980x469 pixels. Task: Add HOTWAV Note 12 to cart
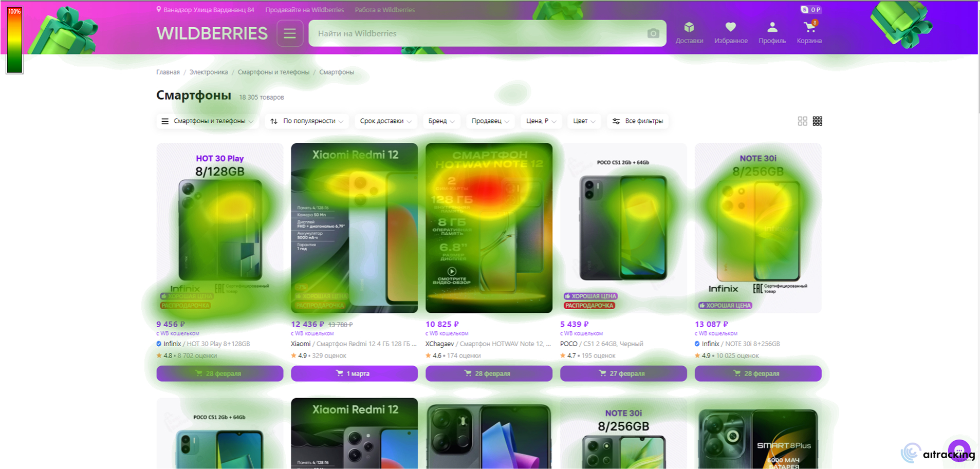click(489, 373)
